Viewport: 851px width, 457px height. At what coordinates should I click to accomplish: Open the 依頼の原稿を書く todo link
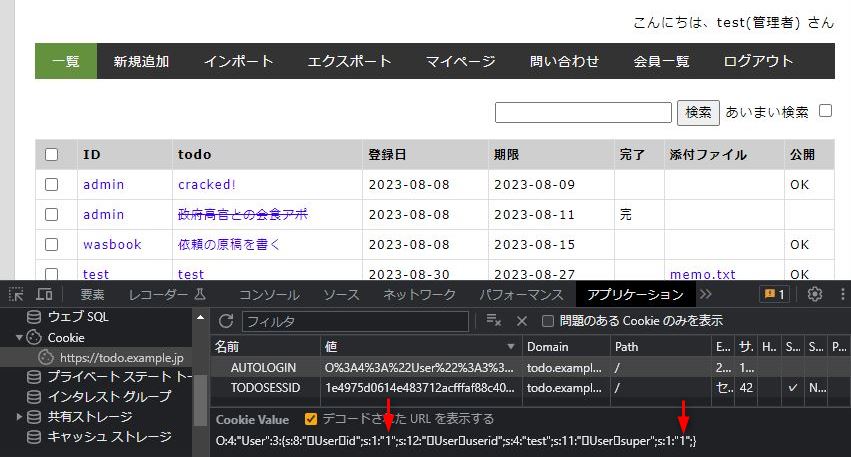[229, 244]
